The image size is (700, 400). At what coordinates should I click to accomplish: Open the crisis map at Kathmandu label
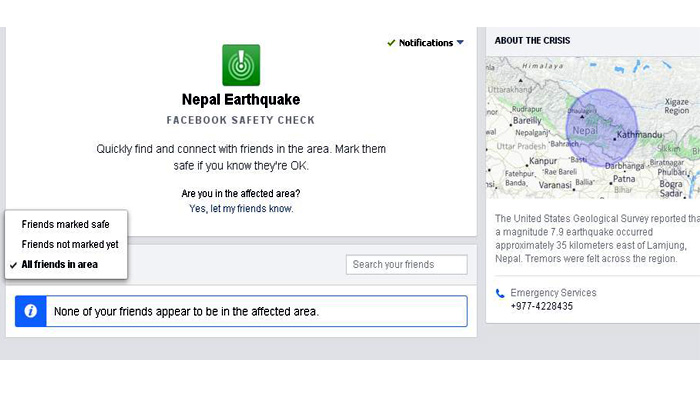click(x=641, y=134)
